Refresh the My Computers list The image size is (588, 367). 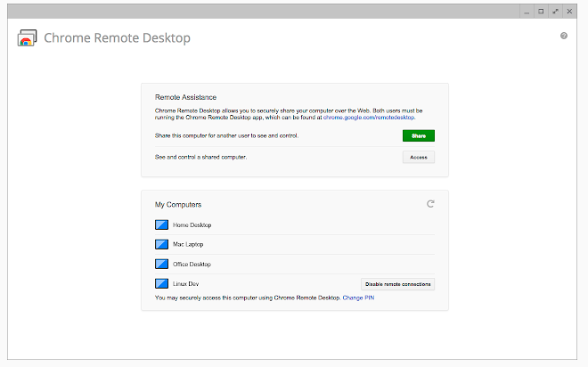[430, 204]
